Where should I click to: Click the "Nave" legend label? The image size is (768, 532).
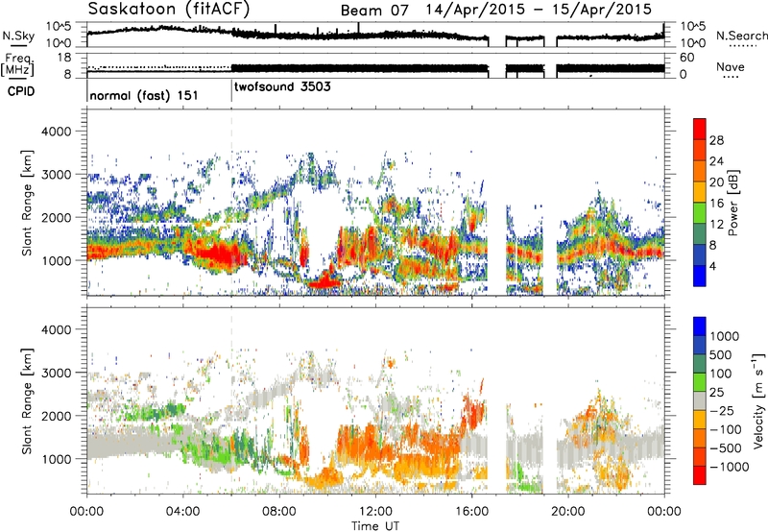[x=731, y=66]
